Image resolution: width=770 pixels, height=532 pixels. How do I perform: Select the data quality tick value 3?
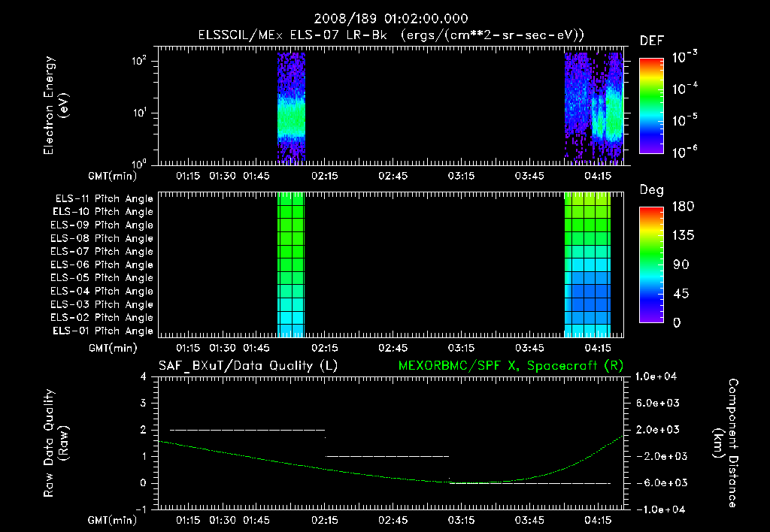click(144, 403)
